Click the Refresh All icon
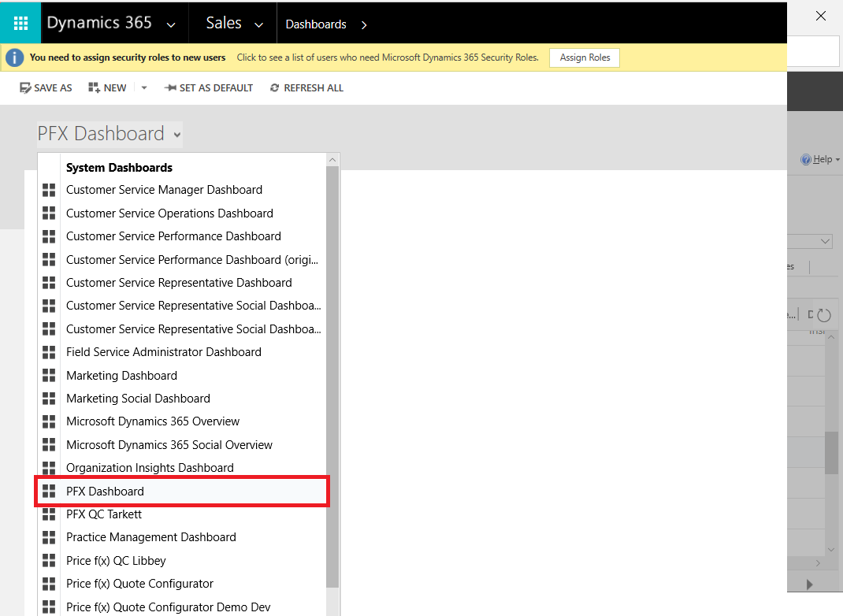 [274, 88]
